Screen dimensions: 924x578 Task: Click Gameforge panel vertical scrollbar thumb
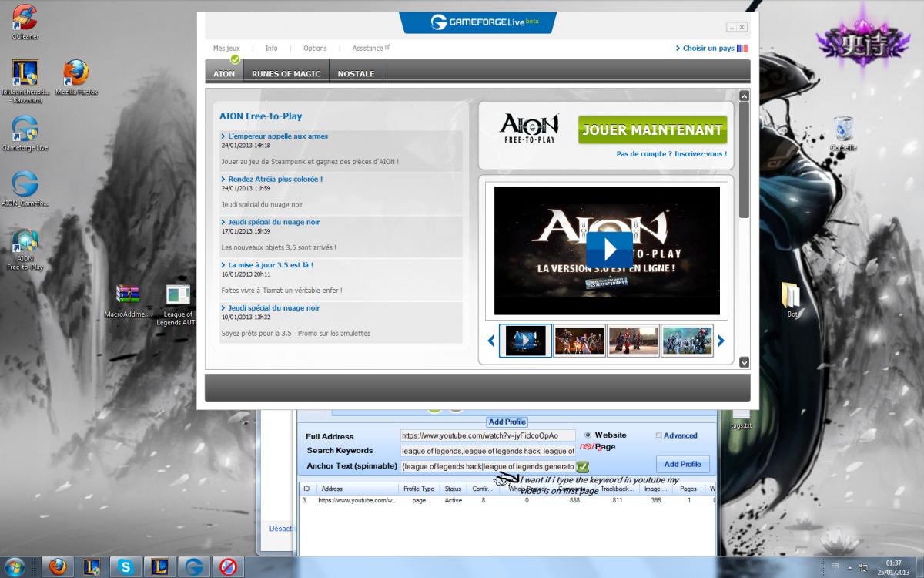coord(744,160)
